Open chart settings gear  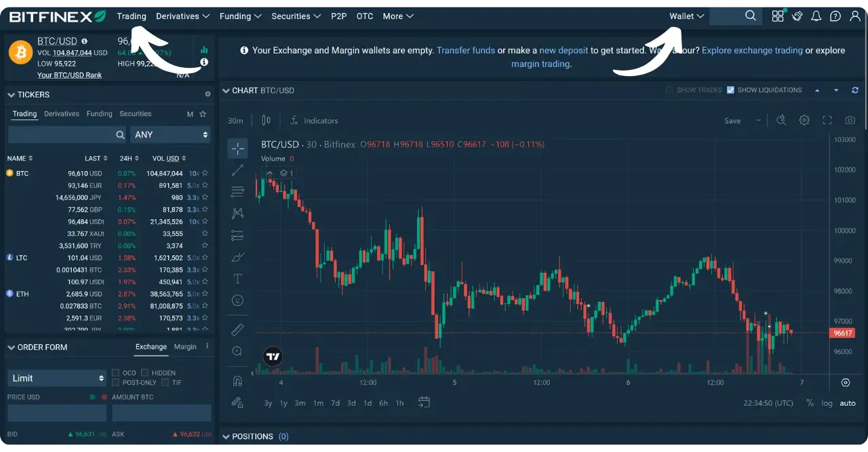click(804, 119)
